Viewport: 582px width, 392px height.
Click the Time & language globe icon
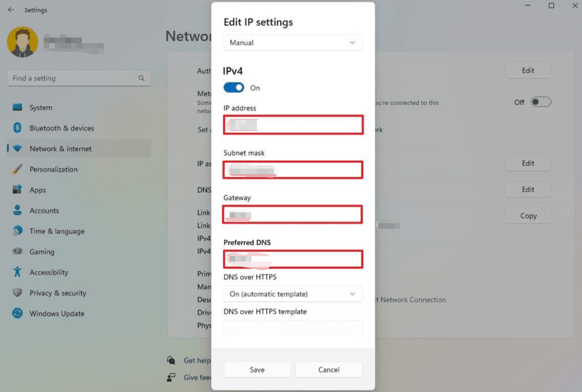coord(18,231)
